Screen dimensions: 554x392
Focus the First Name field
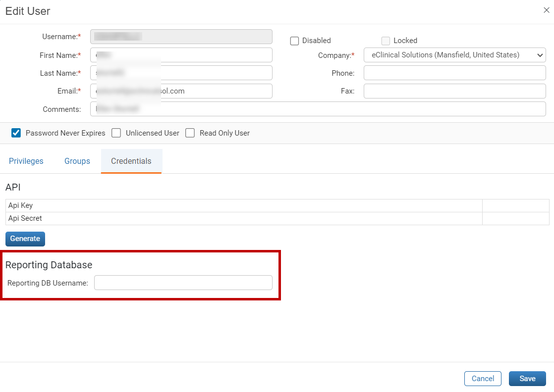tap(181, 55)
